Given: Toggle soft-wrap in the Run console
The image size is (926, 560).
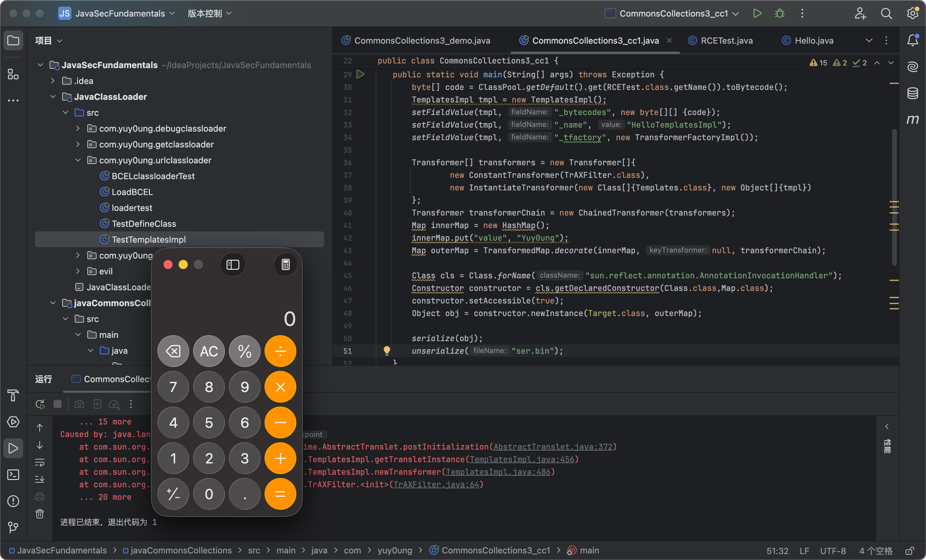Looking at the screenshot, I should [40, 462].
